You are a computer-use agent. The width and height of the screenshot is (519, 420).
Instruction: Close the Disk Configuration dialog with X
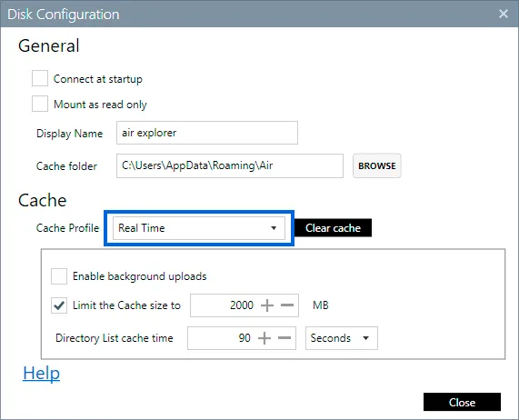(504, 14)
